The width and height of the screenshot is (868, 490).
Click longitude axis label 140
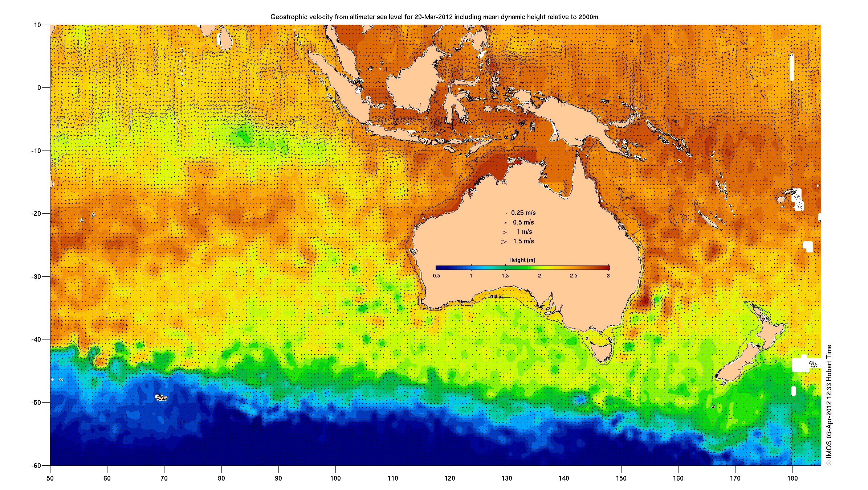point(564,478)
